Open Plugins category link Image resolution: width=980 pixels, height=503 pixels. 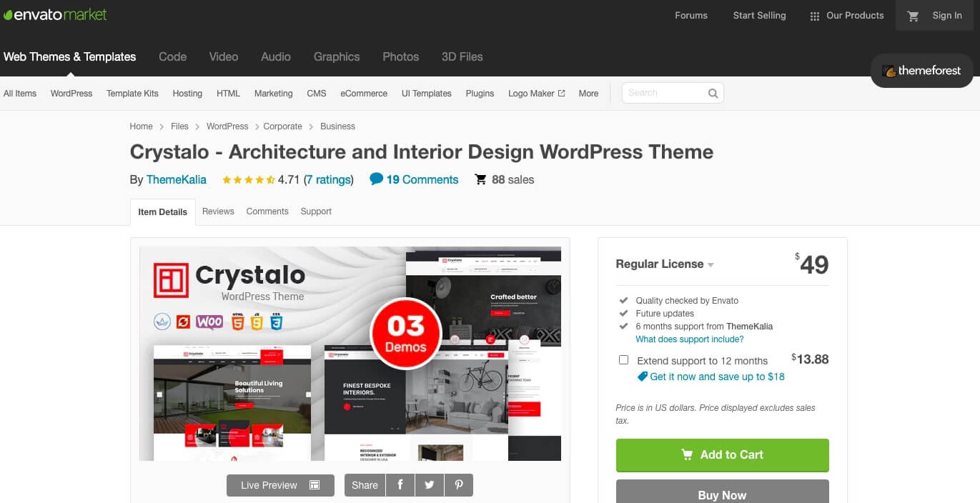click(480, 94)
